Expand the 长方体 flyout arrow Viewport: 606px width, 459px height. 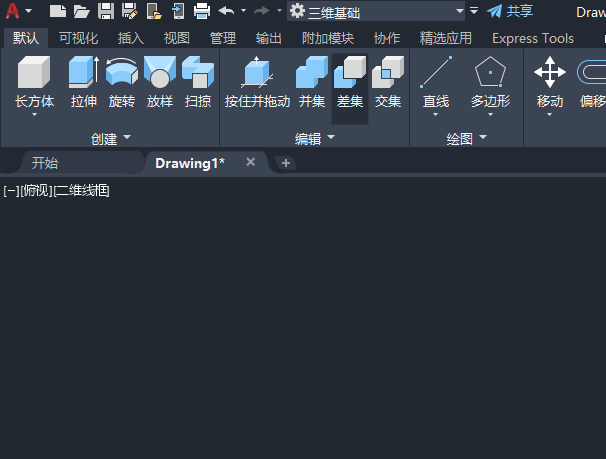[x=34, y=114]
